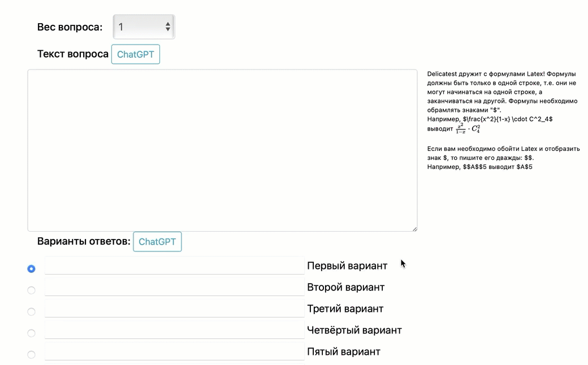
Task: Click the fifth answer option text field
Action: [174, 351]
